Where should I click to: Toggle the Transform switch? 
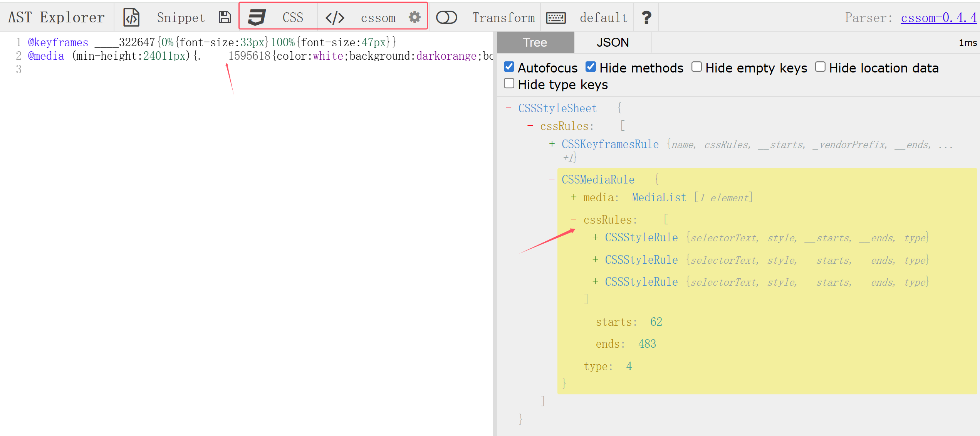(x=446, y=17)
